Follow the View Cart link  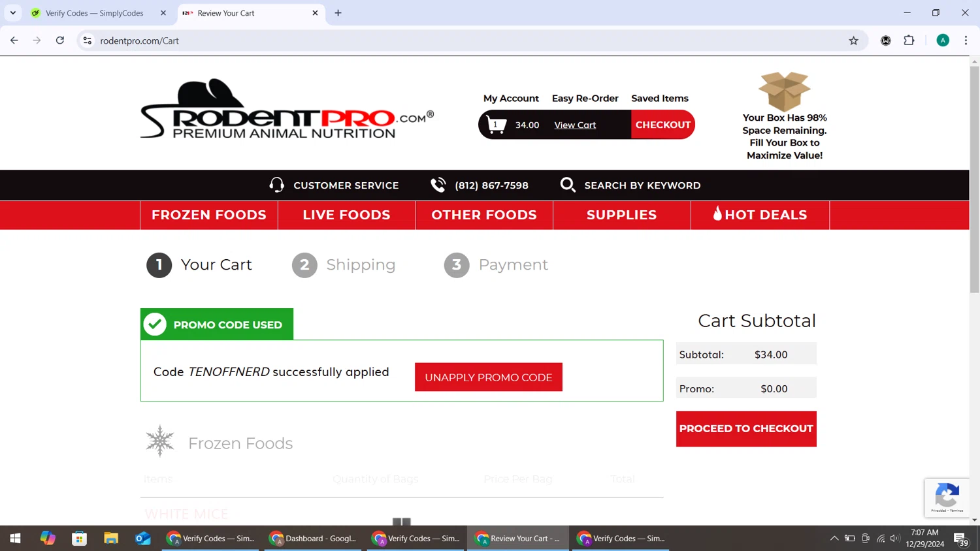pyautogui.click(x=575, y=125)
